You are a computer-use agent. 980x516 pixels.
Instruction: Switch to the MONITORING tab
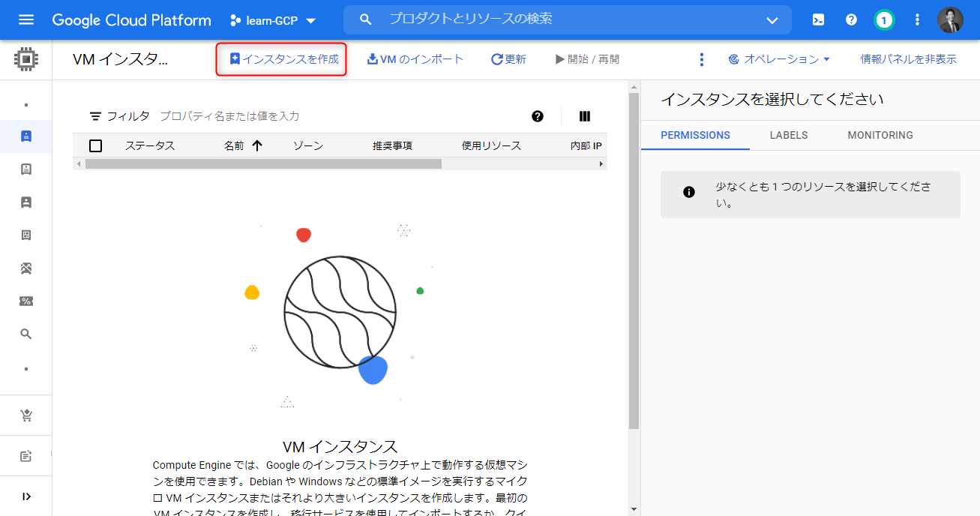point(880,135)
